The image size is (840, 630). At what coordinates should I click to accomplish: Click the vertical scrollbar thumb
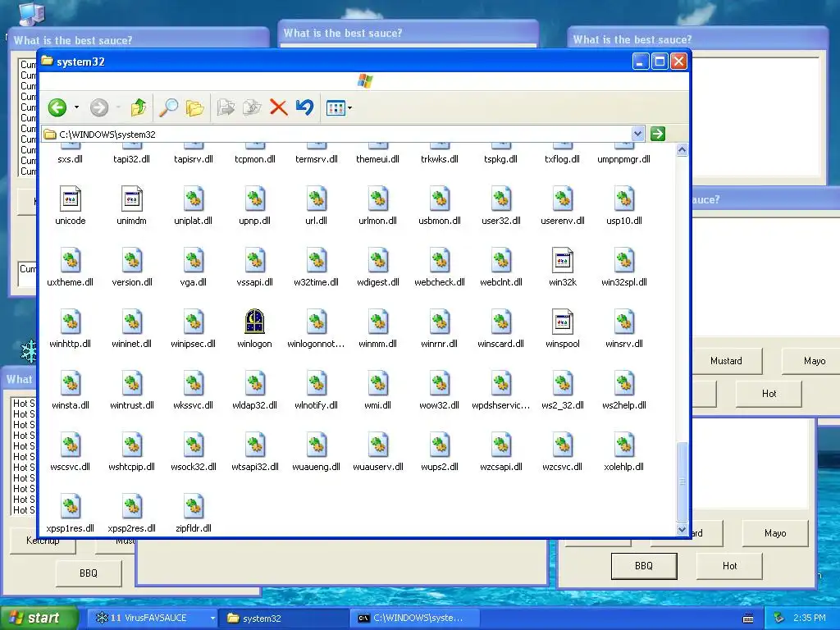(682, 482)
